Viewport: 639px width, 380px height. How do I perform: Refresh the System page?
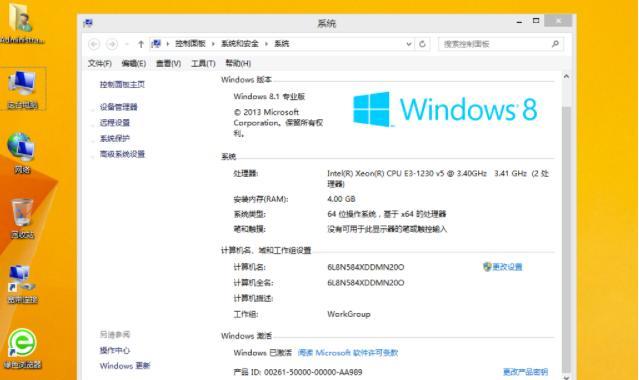coord(422,44)
